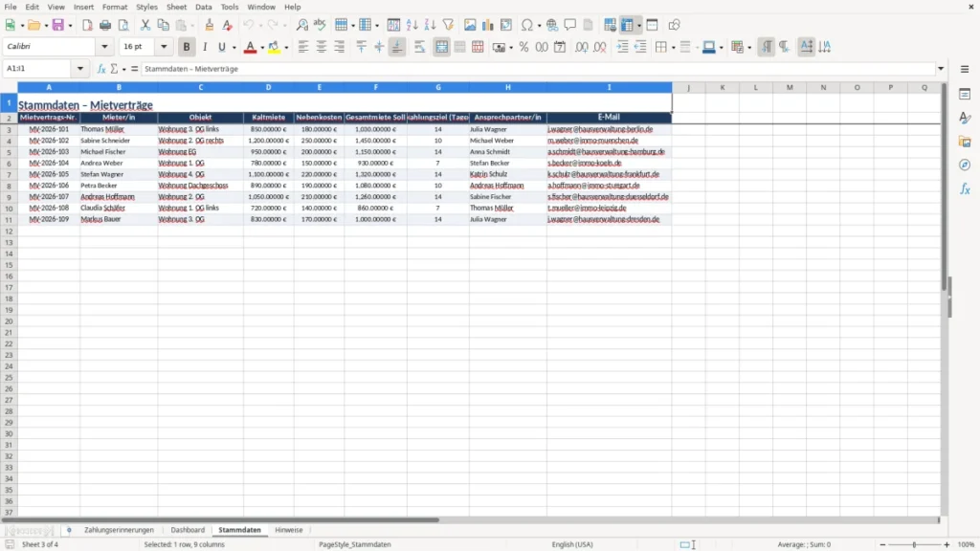
Task: Open the font name dropdown
Action: point(104,46)
